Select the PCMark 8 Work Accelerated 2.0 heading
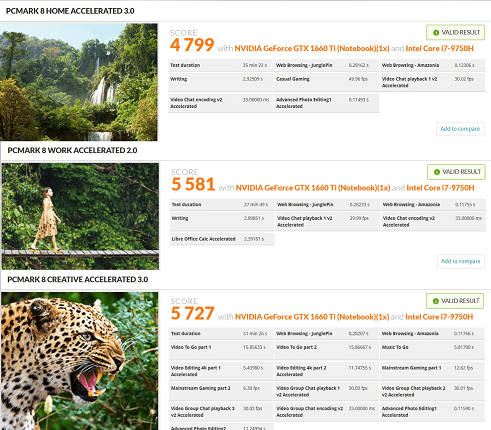Image resolution: width=491 pixels, height=430 pixels. pyautogui.click(x=72, y=150)
